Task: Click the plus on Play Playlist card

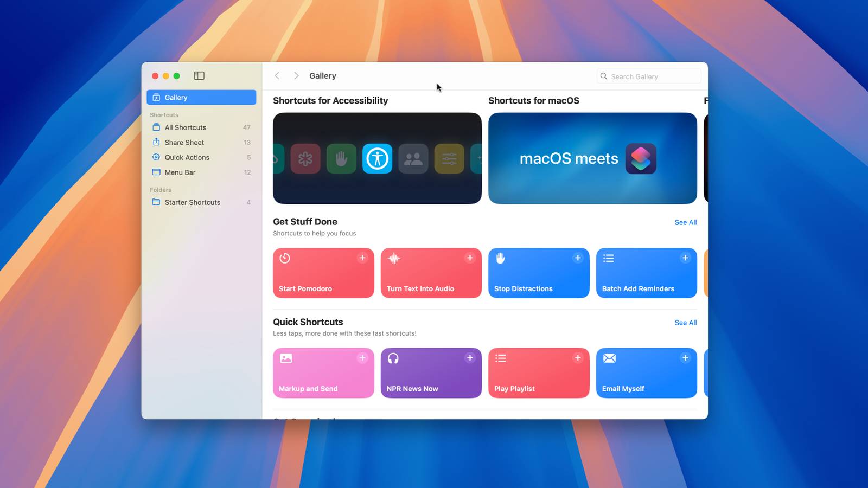Action: click(578, 358)
